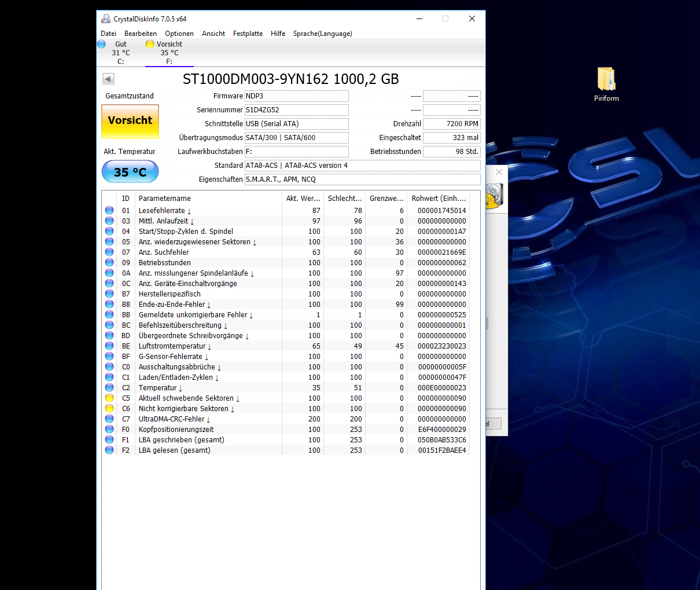The height and width of the screenshot is (590, 700).
Task: Click status orb of Befehlszeitüberschreitung row
Action: coord(109,325)
